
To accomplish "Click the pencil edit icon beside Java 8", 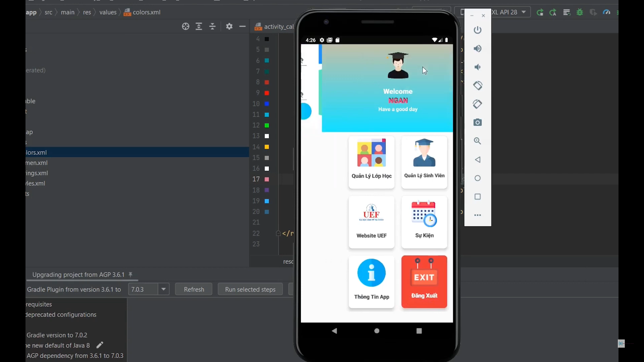I will coord(100,345).
